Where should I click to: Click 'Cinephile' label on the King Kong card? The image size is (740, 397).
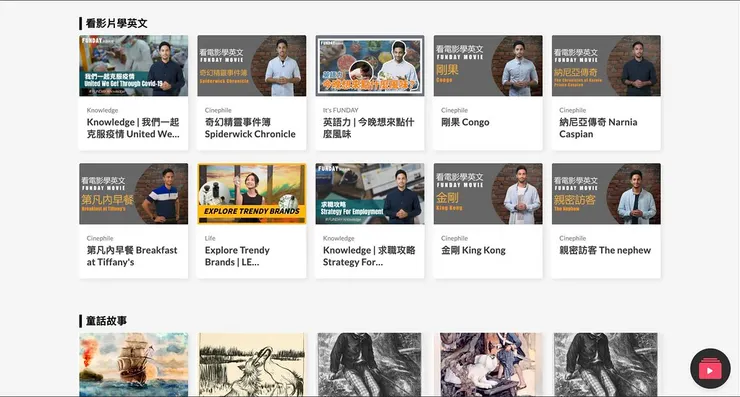tap(454, 238)
